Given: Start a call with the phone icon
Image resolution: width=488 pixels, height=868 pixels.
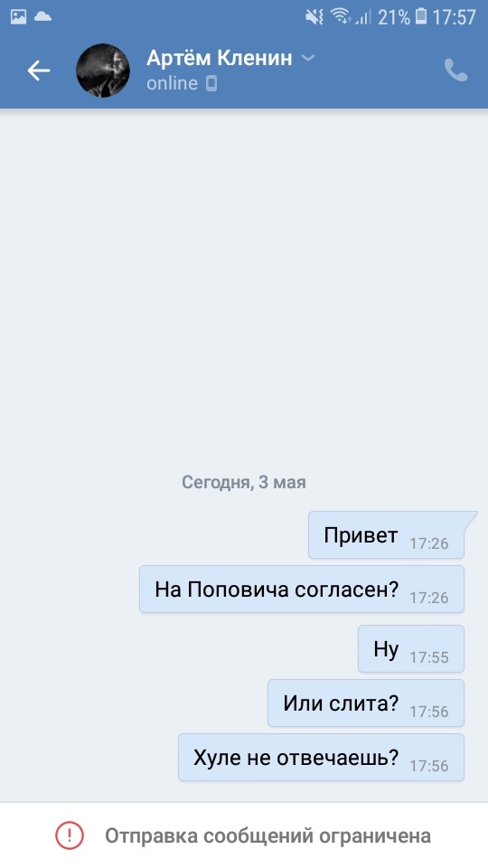Looking at the screenshot, I should [x=455, y=71].
